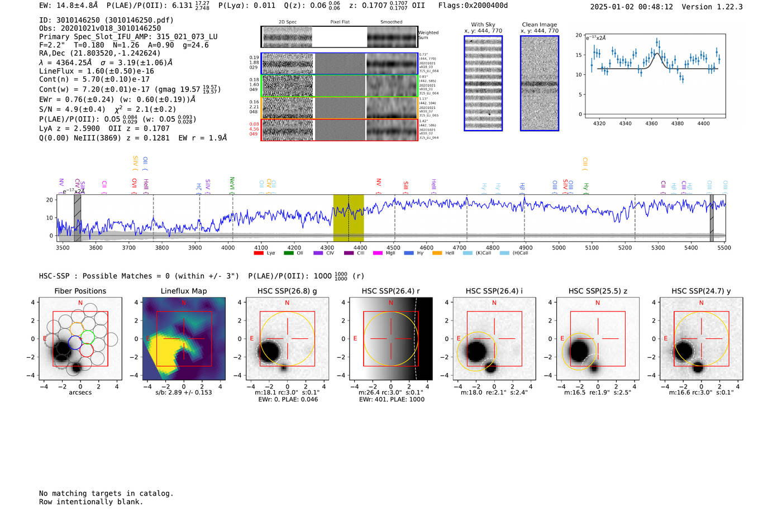The height and width of the screenshot is (532, 782).
Task: Click the LineFlux = 1.60(±0.50)e-16 line
Action: (x=97, y=71)
